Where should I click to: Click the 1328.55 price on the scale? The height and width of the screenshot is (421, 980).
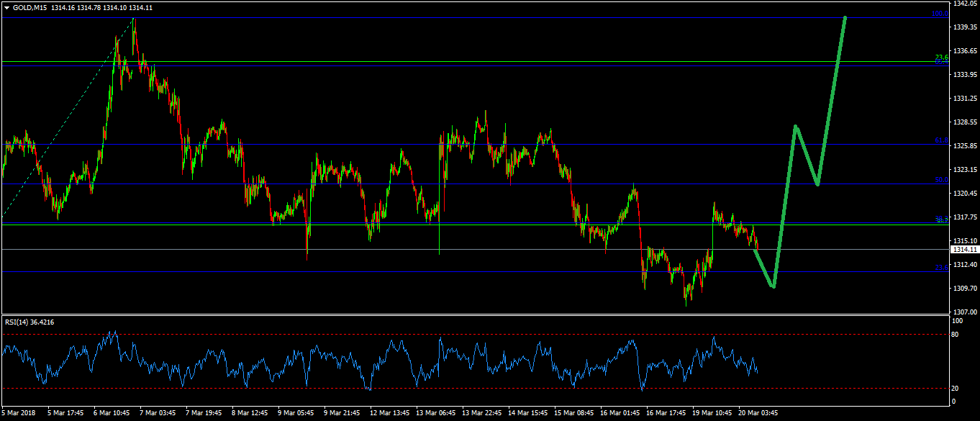(963, 122)
